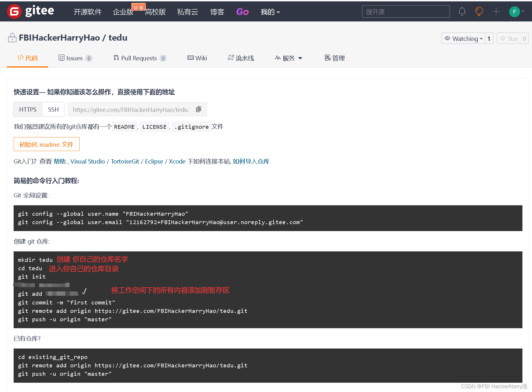
Task: Click the 创建 git 仓库 heading text
Action: click(32, 241)
